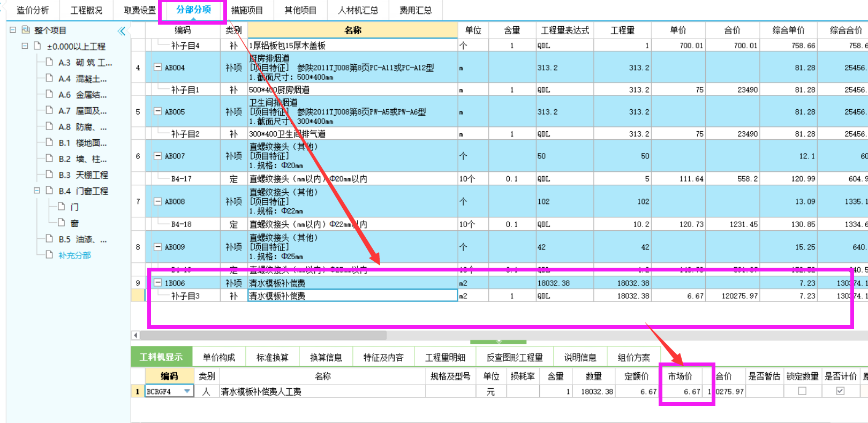Select the 工料机显示 bottom tab

click(x=161, y=357)
